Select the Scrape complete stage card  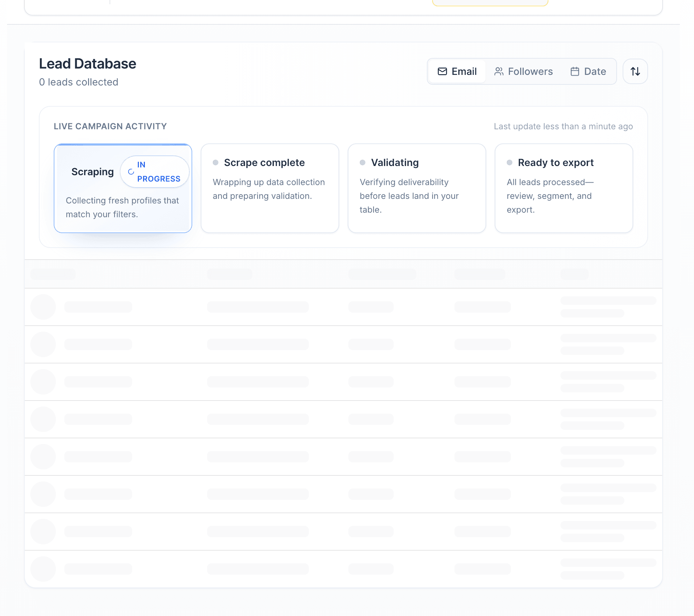click(x=270, y=188)
